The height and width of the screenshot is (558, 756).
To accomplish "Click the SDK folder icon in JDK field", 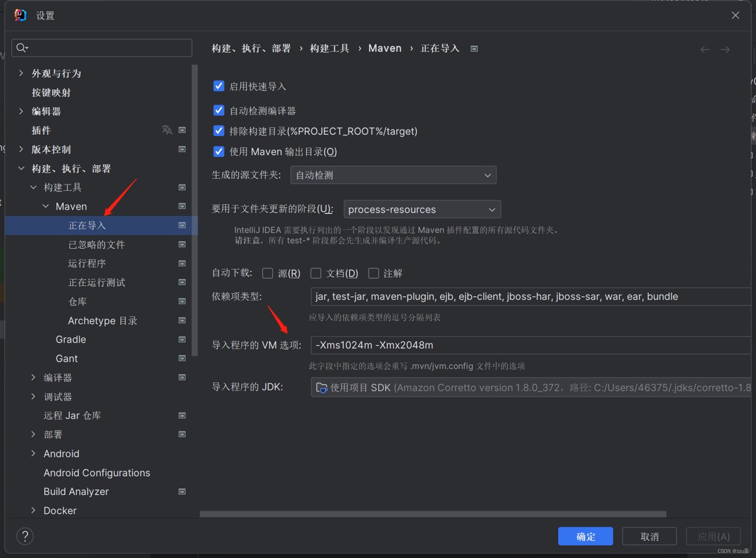I will (x=321, y=387).
